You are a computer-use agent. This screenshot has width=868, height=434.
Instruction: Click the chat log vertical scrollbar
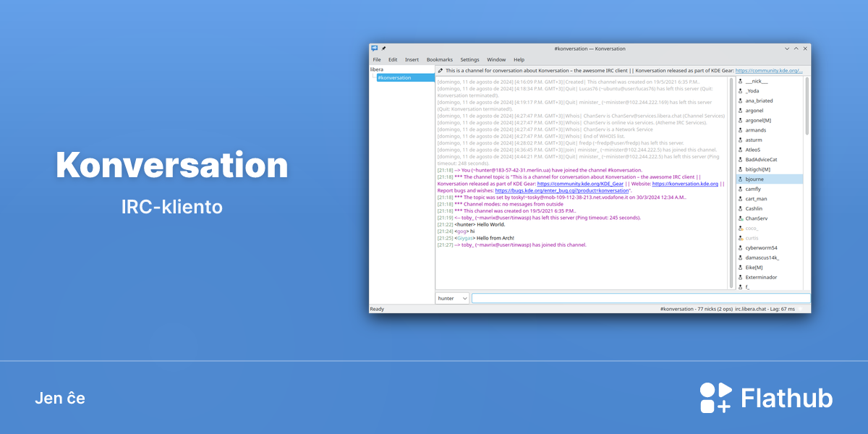pos(731,182)
